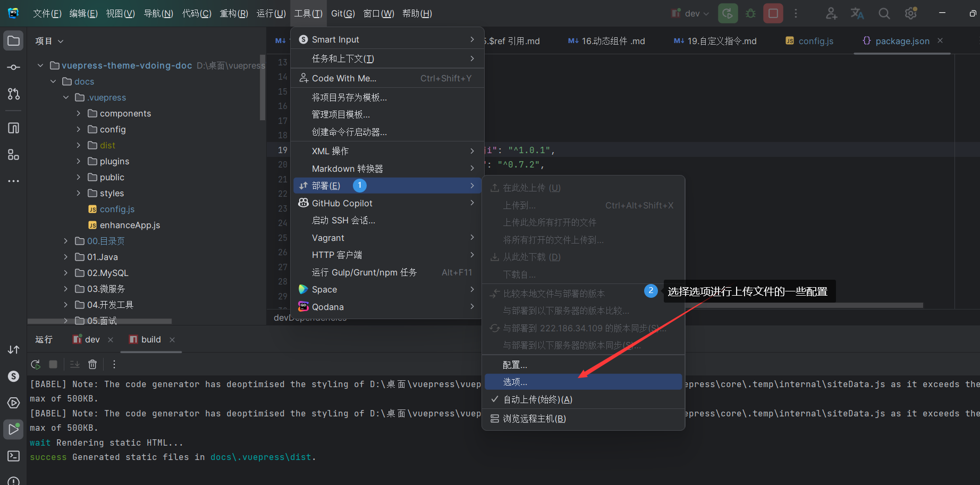Open the Commit tool window icon
Viewport: 980px width, 485px height.
click(14, 68)
